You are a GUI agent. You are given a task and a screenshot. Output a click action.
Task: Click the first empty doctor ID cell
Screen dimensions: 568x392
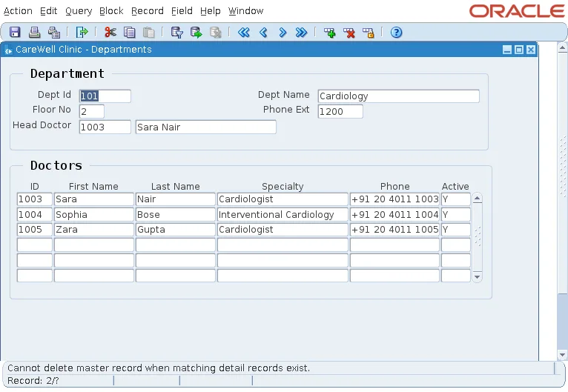[35, 245]
